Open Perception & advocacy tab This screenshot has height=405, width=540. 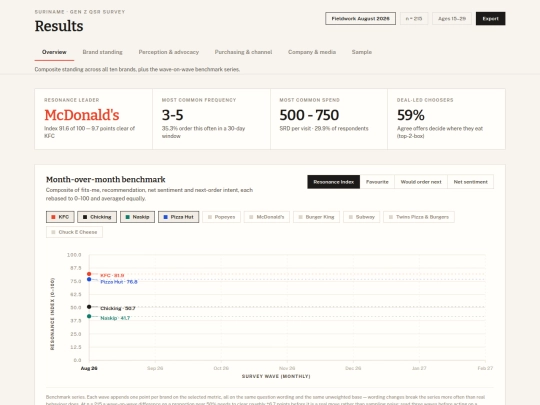(x=169, y=52)
